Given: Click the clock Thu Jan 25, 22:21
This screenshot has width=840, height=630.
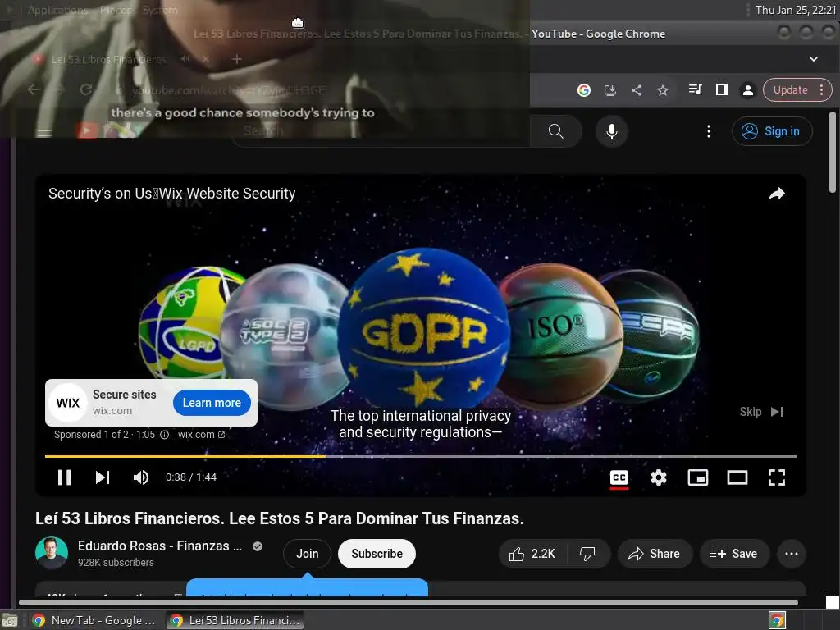Looking at the screenshot, I should 796,10.
